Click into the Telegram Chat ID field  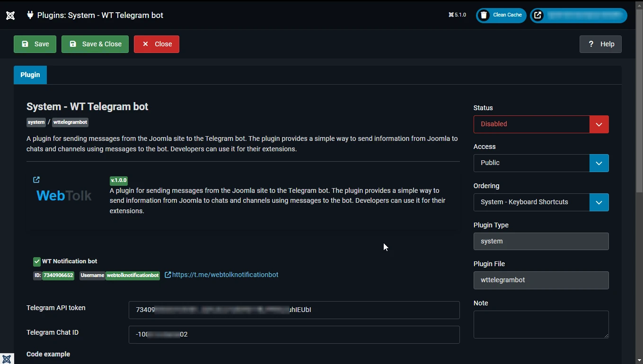point(294,335)
